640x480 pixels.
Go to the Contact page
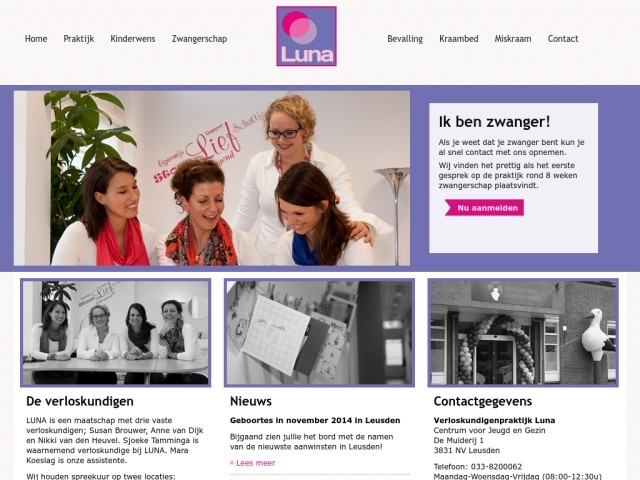pos(563,39)
